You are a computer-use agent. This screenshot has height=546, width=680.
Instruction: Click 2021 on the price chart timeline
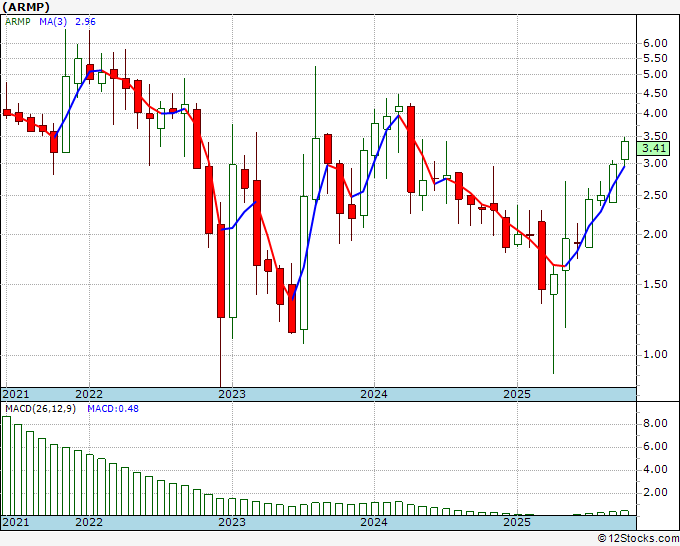pos(16,394)
